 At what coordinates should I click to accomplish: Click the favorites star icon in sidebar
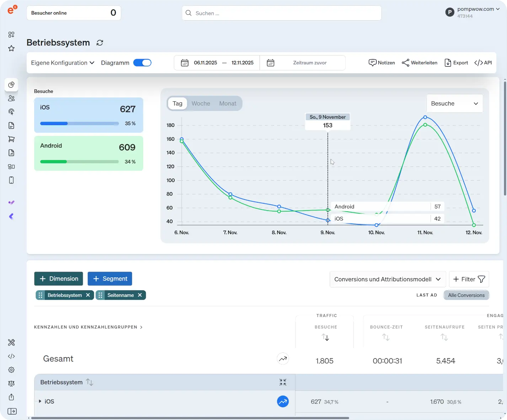tap(11, 48)
